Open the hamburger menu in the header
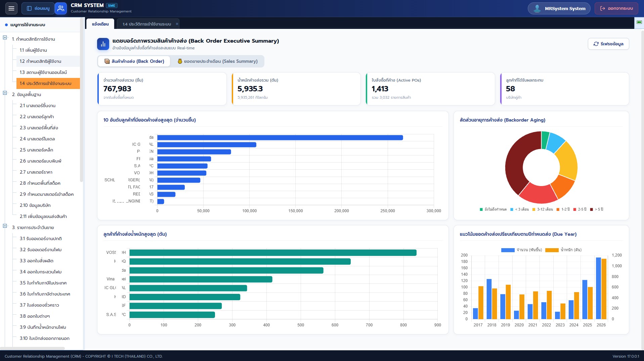This screenshot has height=361, width=644. (x=11, y=8)
